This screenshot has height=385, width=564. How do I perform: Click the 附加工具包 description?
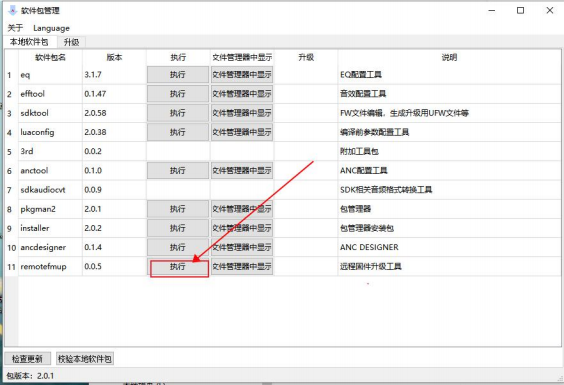(449, 151)
